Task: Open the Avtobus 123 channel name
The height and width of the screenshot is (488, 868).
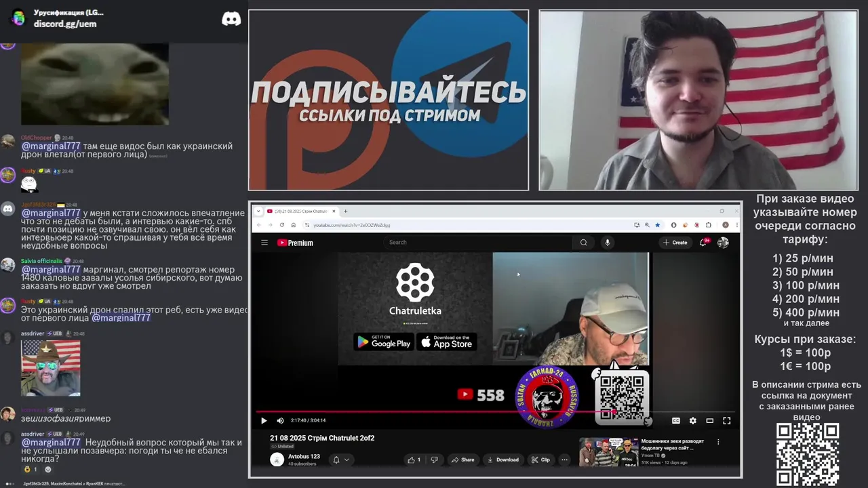Action: point(304,456)
